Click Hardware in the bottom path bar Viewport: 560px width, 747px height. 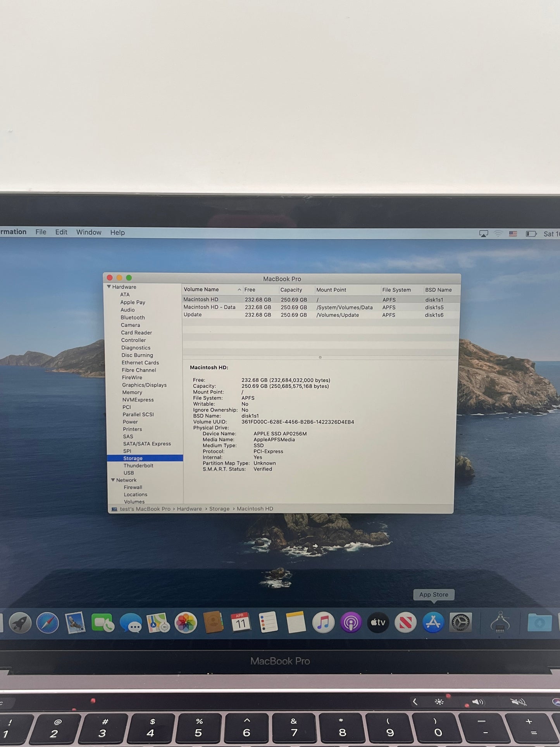pyautogui.click(x=189, y=509)
